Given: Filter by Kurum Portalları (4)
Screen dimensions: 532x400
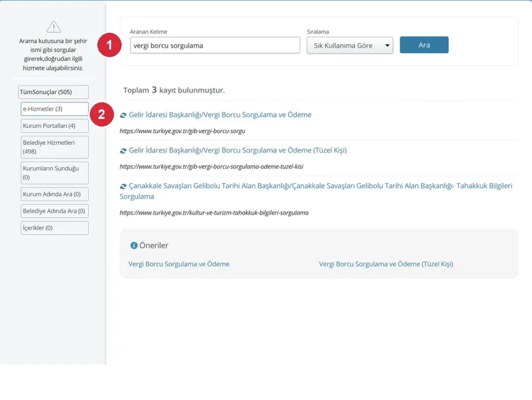Looking at the screenshot, I should coord(55,126).
